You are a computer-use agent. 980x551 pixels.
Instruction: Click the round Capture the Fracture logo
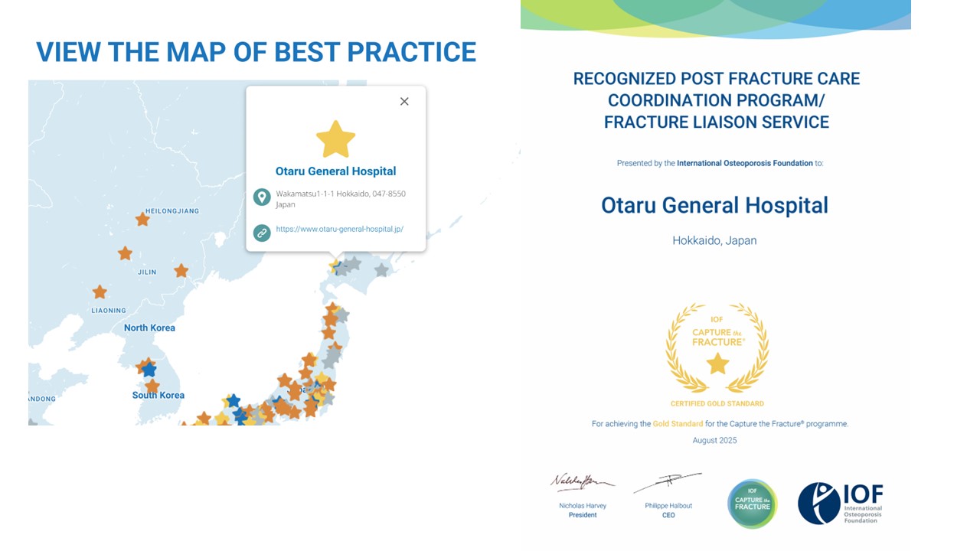pos(752,504)
